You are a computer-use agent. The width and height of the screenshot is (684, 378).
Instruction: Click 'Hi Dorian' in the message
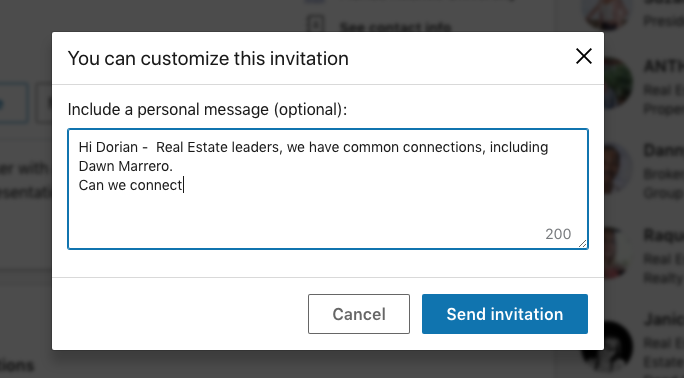(x=108, y=147)
